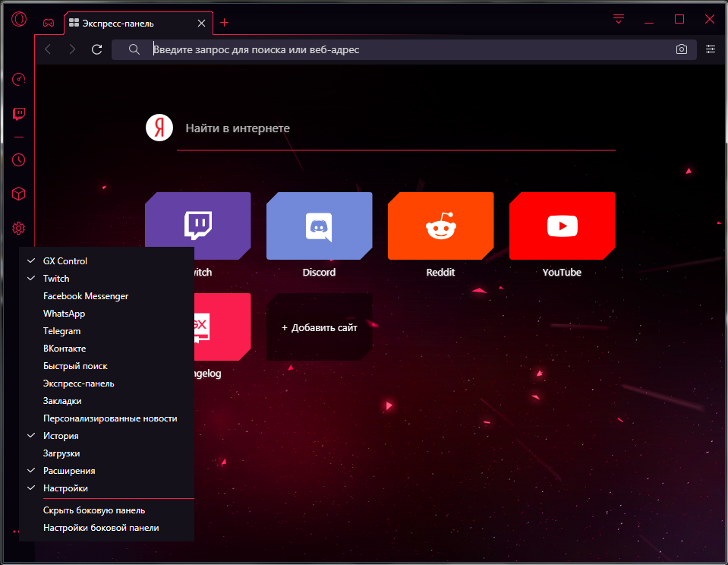Viewport: 728px width, 565px height.
Task: Click the Reddit label under its tile
Action: pos(440,273)
